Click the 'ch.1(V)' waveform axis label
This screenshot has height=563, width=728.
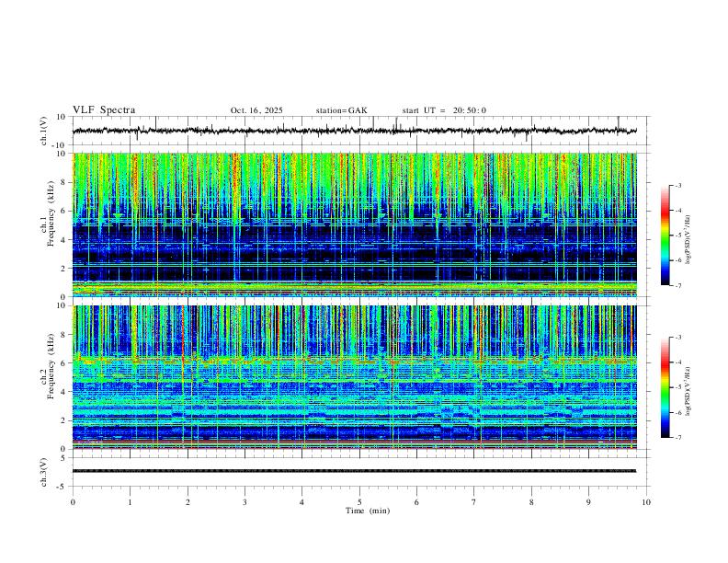click(44, 131)
